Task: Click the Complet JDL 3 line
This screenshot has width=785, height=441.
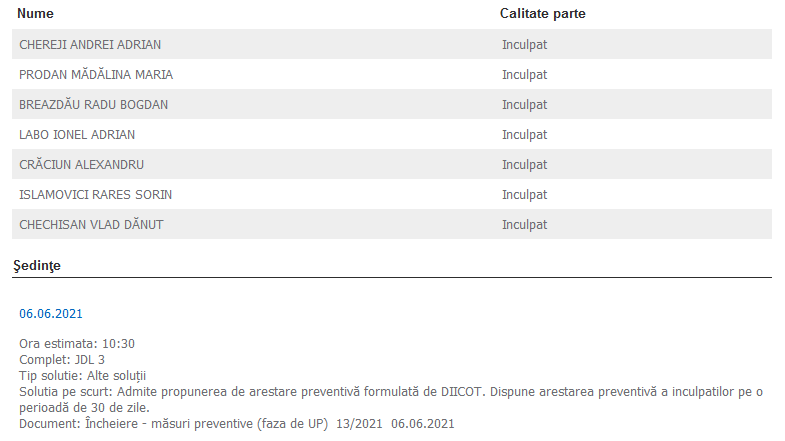Action: pyautogui.click(x=62, y=359)
